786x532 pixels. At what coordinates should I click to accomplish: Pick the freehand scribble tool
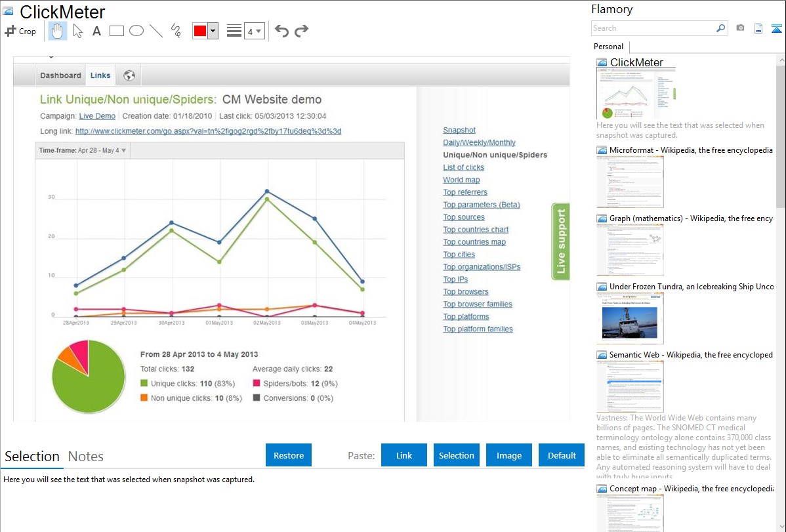click(x=176, y=31)
